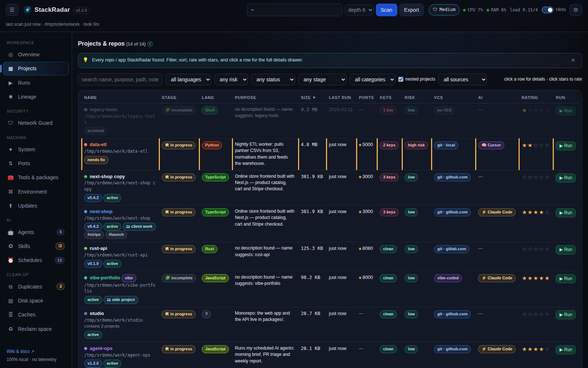588x368 pixels.
Task: Rate next-shop copy with fourth star
Action: (x=542, y=177)
